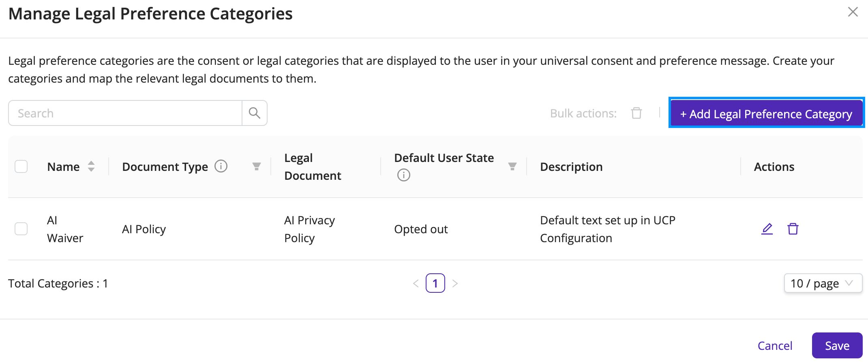Save the legal preference categories

[x=837, y=345]
